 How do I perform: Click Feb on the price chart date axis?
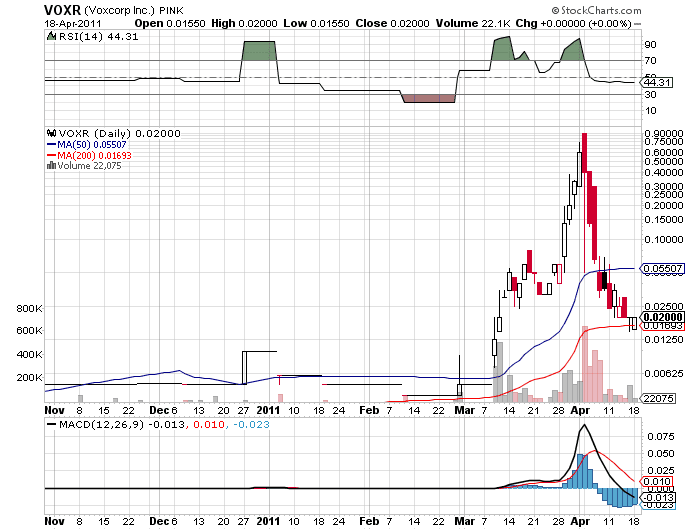369,410
